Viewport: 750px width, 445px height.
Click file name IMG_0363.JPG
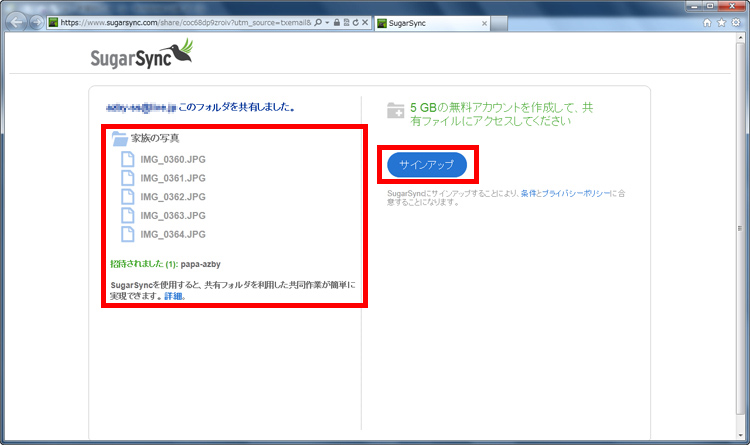tap(173, 216)
